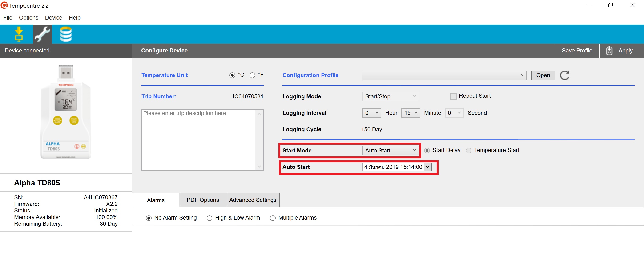
Task: Open the Auto Start date picker arrow
Action: 428,167
